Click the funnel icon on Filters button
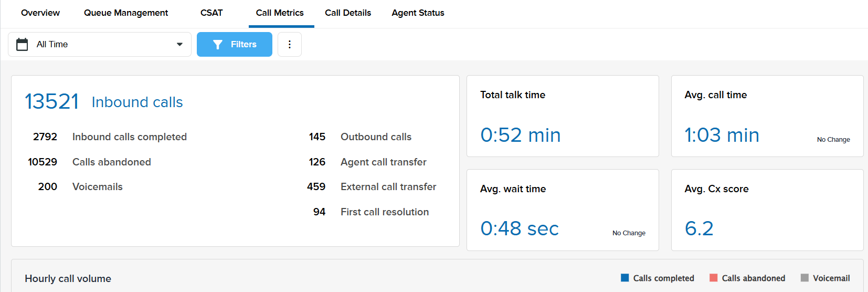 coord(218,45)
